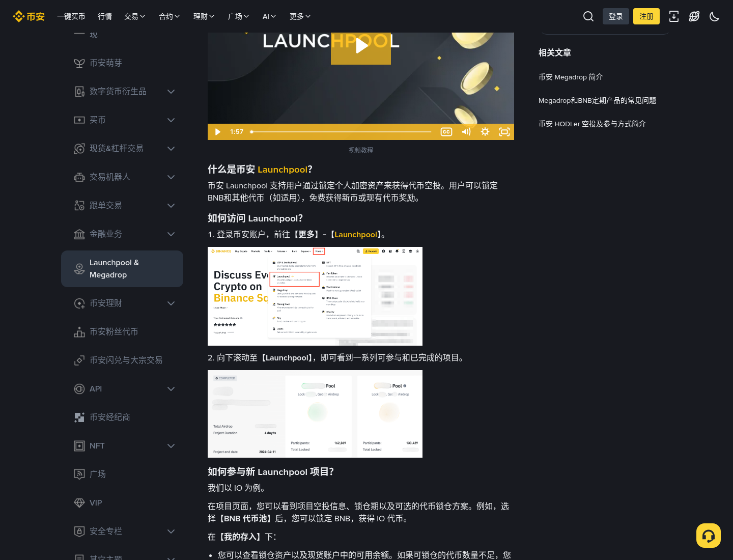Expand 交易机器人 section chevron

pyautogui.click(x=171, y=177)
